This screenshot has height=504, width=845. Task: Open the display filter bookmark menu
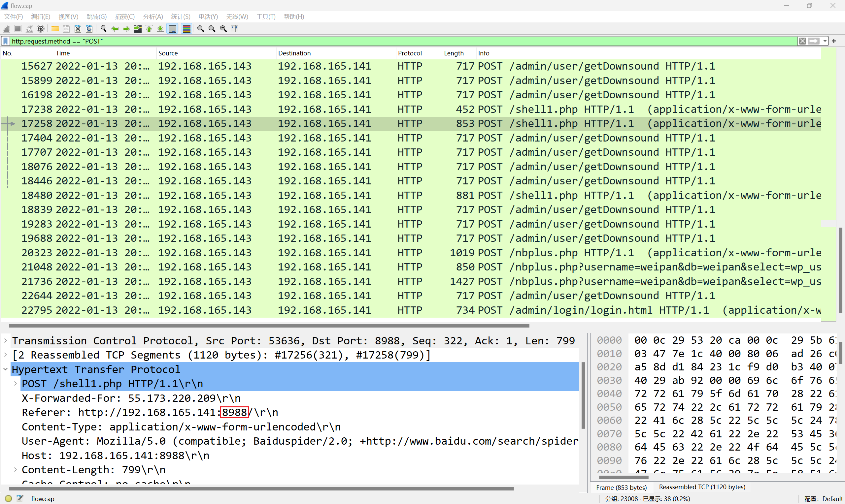point(5,41)
